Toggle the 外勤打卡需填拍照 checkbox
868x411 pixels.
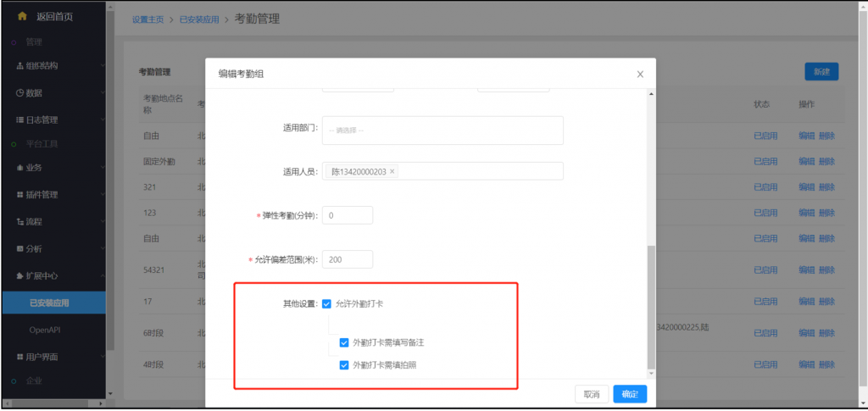point(343,365)
